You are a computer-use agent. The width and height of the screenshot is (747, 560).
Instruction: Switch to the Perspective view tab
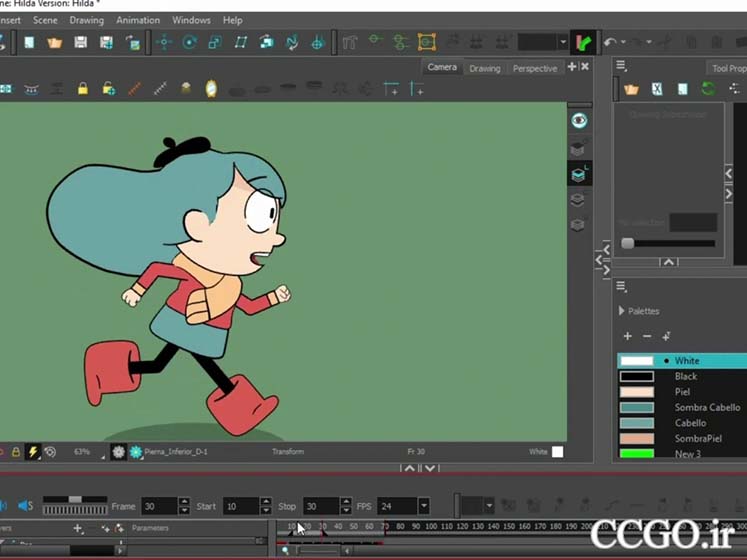tap(535, 68)
